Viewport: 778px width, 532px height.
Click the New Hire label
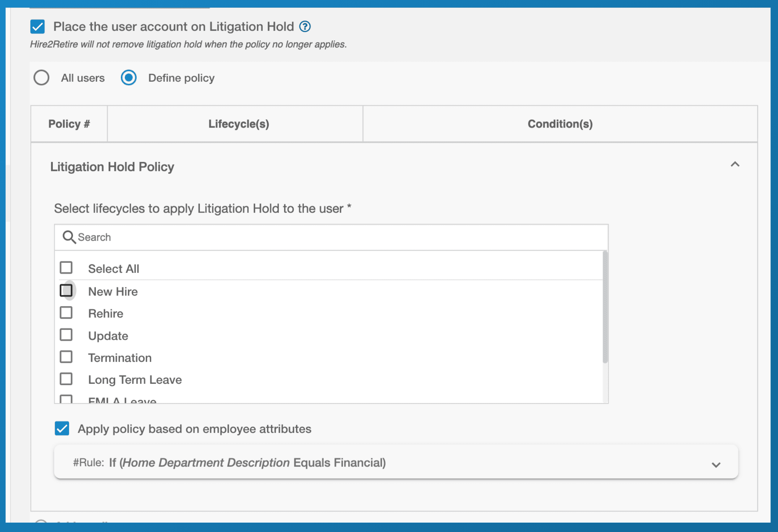[x=113, y=292]
